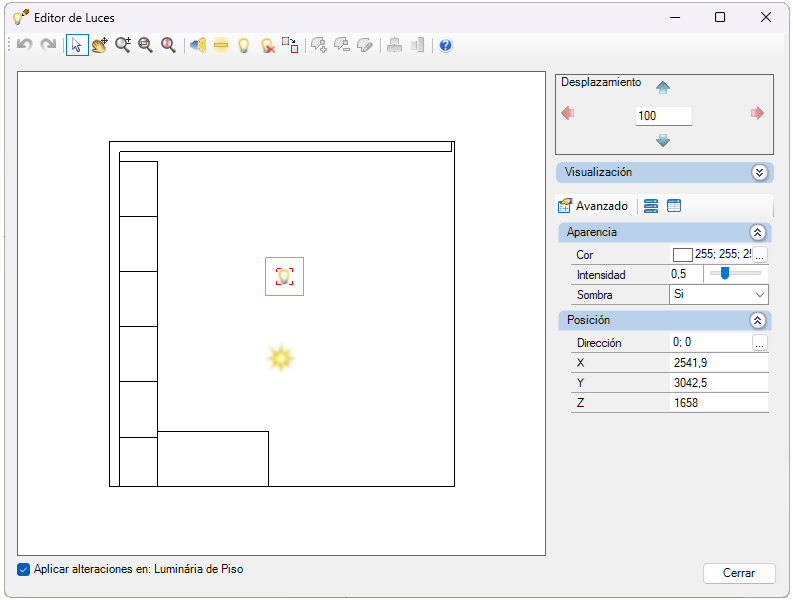
Task: Click the X position field 2541,9
Action: (x=719, y=363)
